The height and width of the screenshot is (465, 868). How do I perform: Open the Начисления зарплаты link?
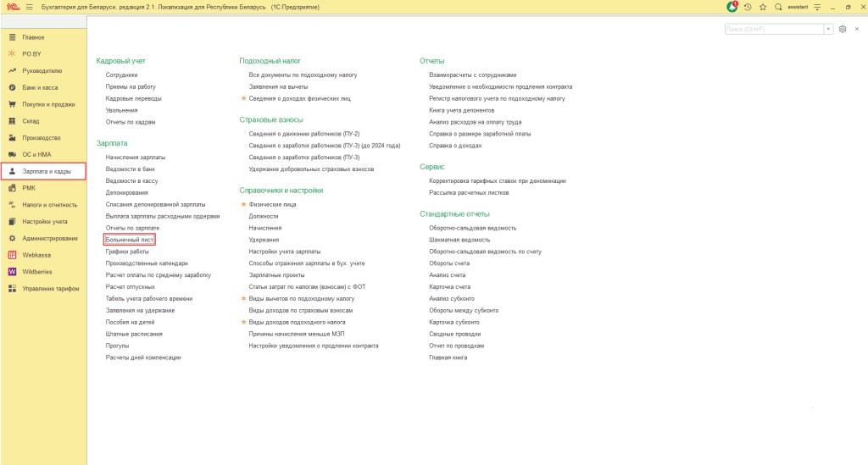click(x=136, y=158)
